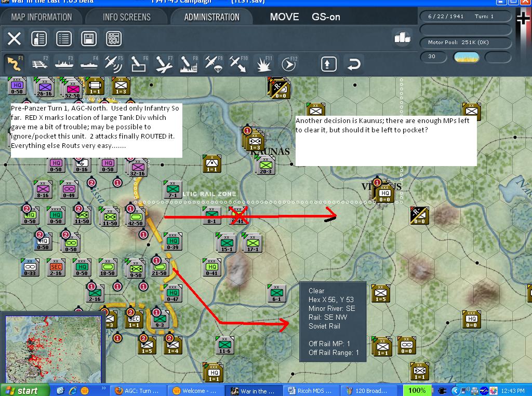Select the 42-50 panzer unit counter
Viewport: 532px width, 396px height.
pyautogui.click(x=136, y=216)
